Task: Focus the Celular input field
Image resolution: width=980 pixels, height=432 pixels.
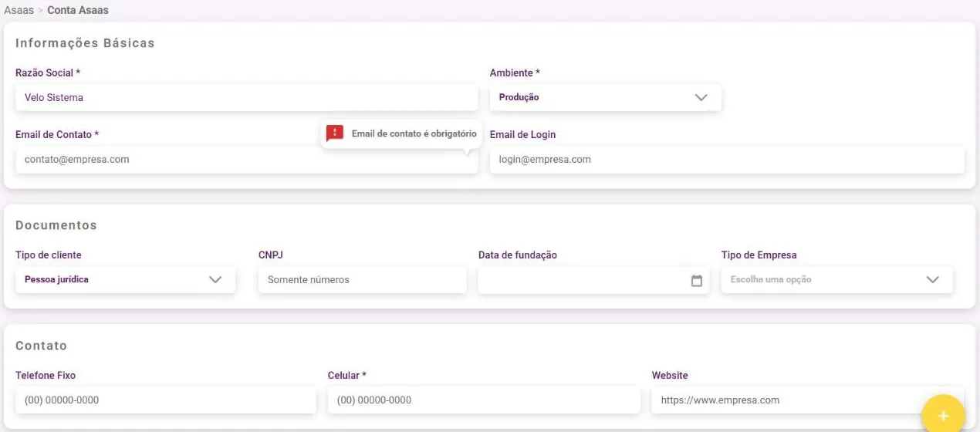Action: [x=484, y=400]
